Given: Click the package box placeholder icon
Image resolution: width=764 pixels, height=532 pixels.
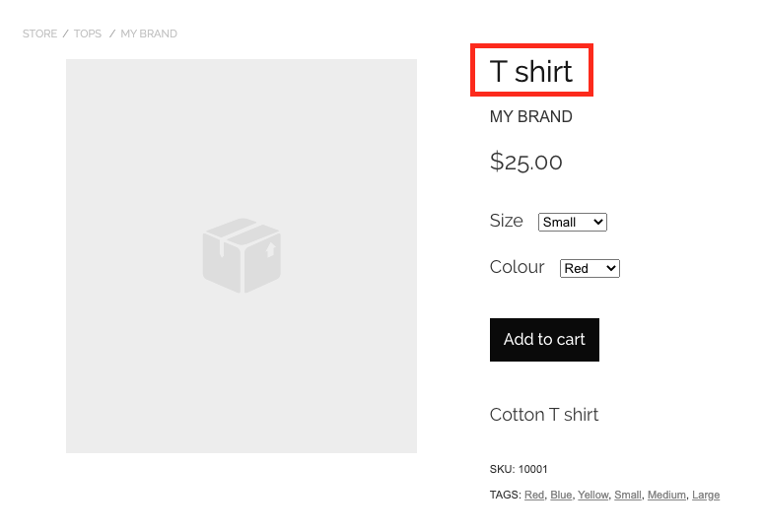Looking at the screenshot, I should point(242,255).
